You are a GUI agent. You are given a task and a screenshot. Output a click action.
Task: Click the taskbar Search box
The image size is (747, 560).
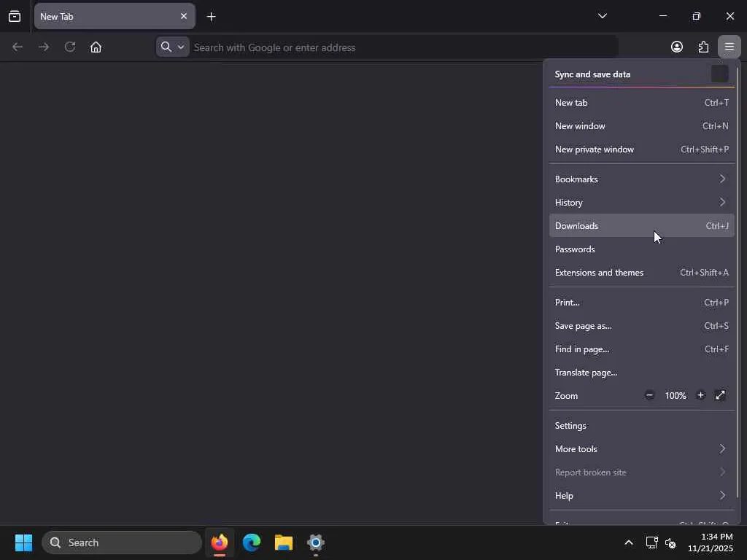122,542
